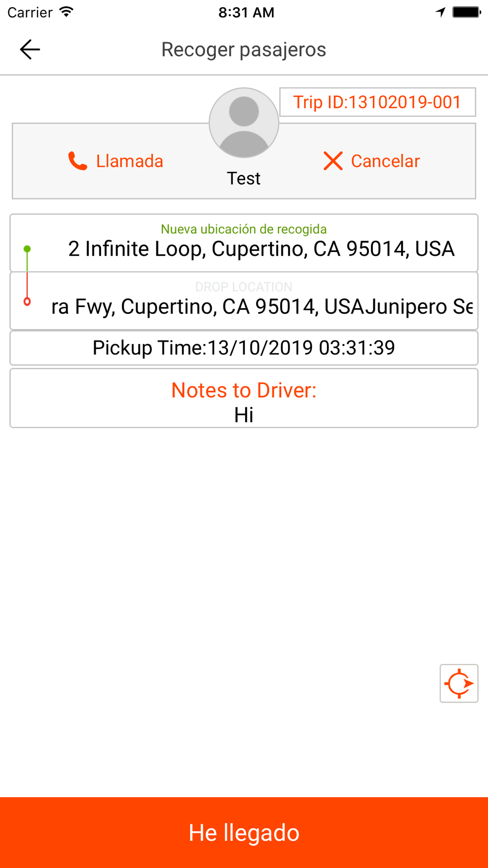
Task: Tap the Llamada text label
Action: (x=129, y=161)
